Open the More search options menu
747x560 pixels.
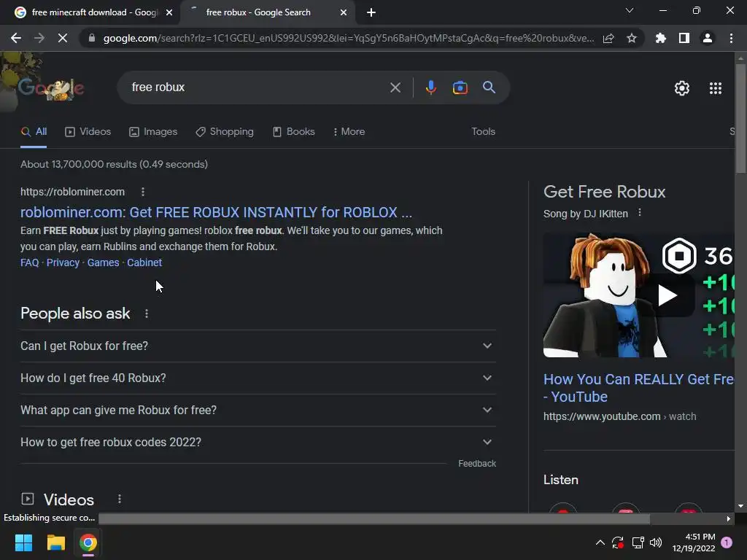point(349,132)
